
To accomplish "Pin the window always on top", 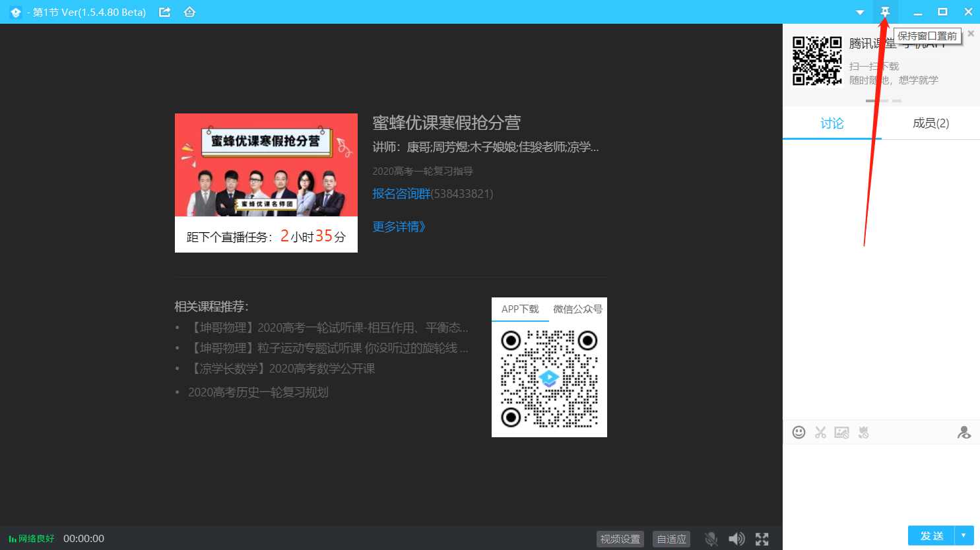I will [x=885, y=11].
